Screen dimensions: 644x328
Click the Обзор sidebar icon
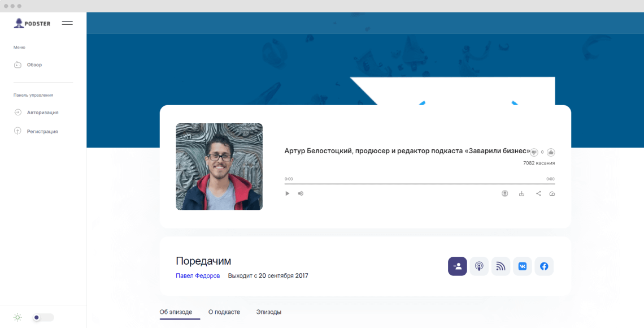[18, 64]
